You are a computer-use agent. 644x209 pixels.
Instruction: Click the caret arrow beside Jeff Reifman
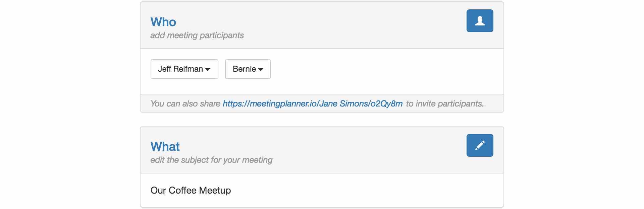click(208, 69)
